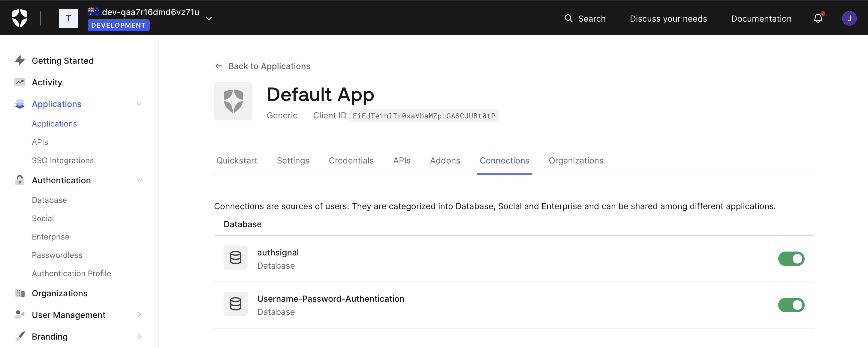Switch to the Quickstart tab
Image resolution: width=868 pixels, height=348 pixels.
coord(237,161)
